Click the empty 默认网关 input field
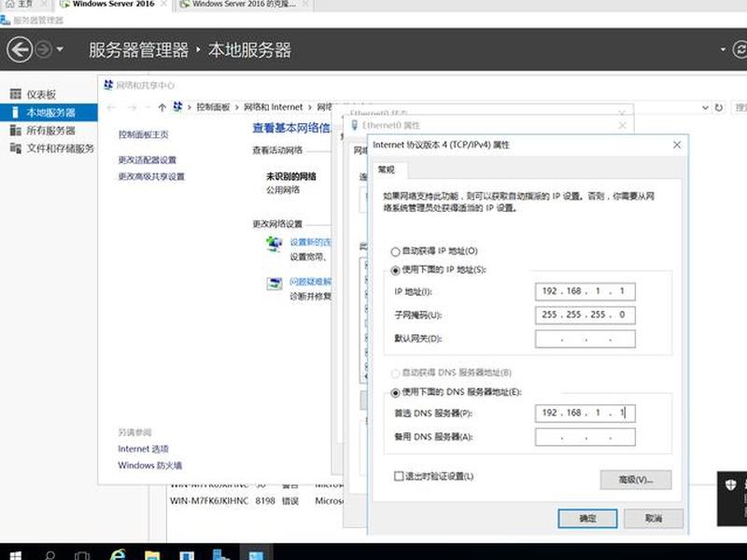The height and width of the screenshot is (560, 747). pos(585,339)
